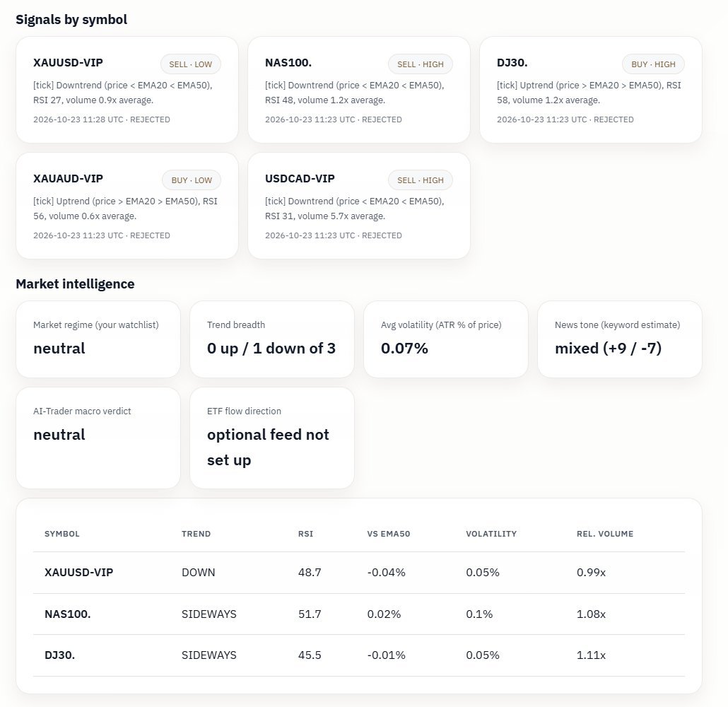Select the Market regime neutral card

[98, 339]
